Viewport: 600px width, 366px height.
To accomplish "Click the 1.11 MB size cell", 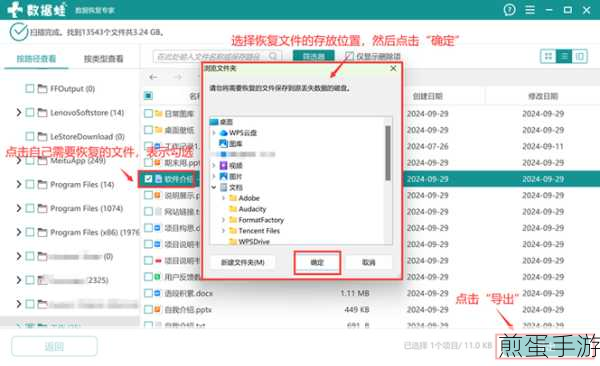I will (355, 293).
